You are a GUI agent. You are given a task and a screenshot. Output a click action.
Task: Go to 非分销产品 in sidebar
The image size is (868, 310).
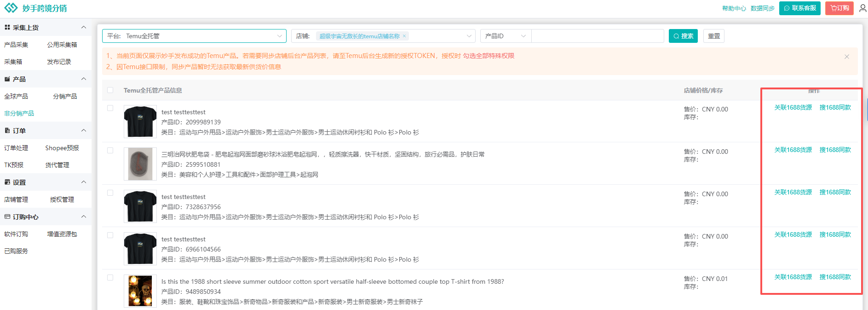click(19, 113)
